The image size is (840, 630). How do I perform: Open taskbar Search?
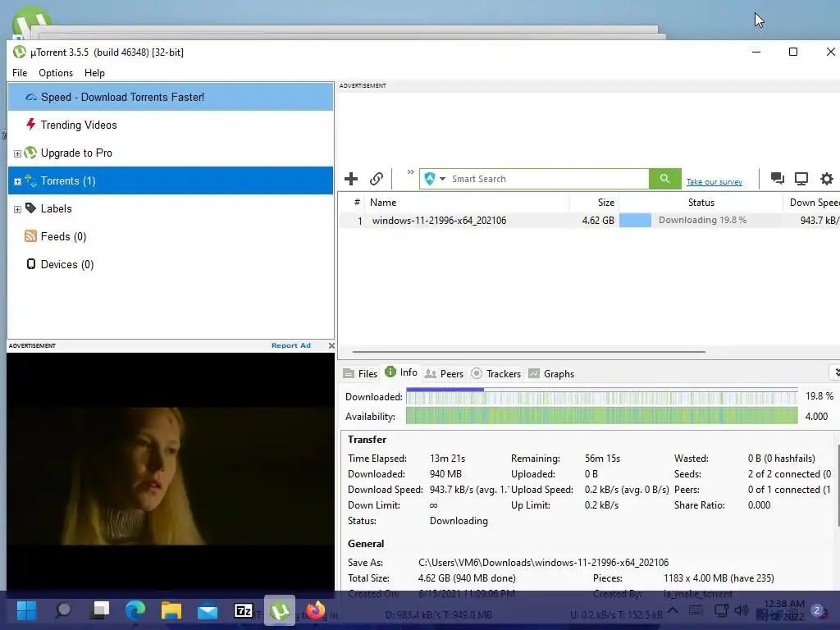click(63, 610)
